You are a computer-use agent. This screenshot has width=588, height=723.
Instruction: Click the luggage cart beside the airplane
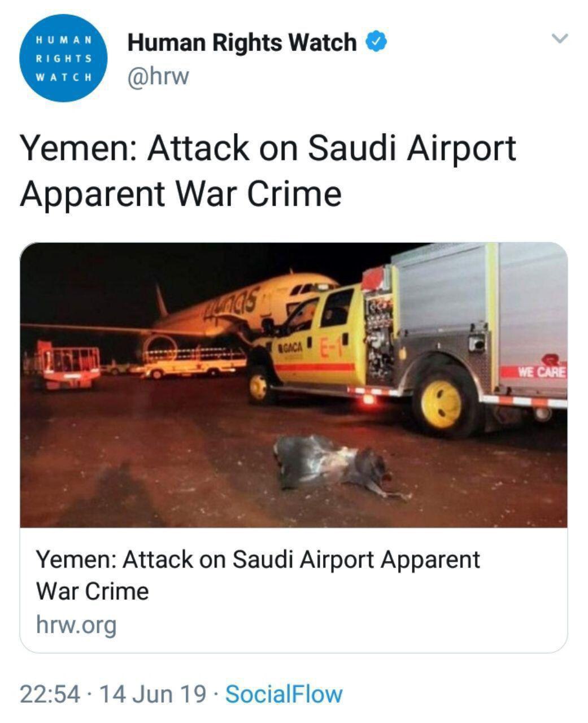68,364
